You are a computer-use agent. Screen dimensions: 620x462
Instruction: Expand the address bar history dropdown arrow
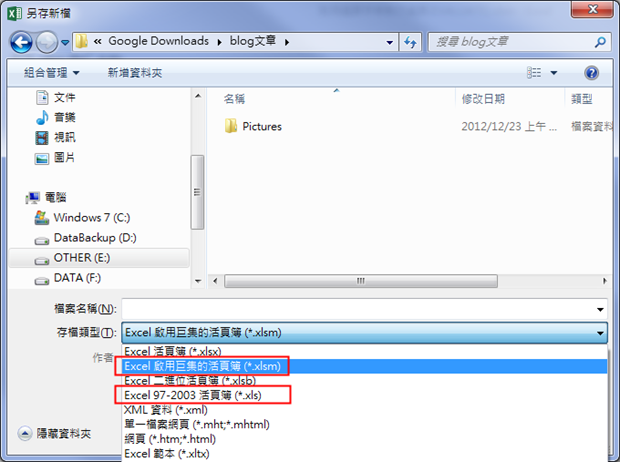[390, 42]
